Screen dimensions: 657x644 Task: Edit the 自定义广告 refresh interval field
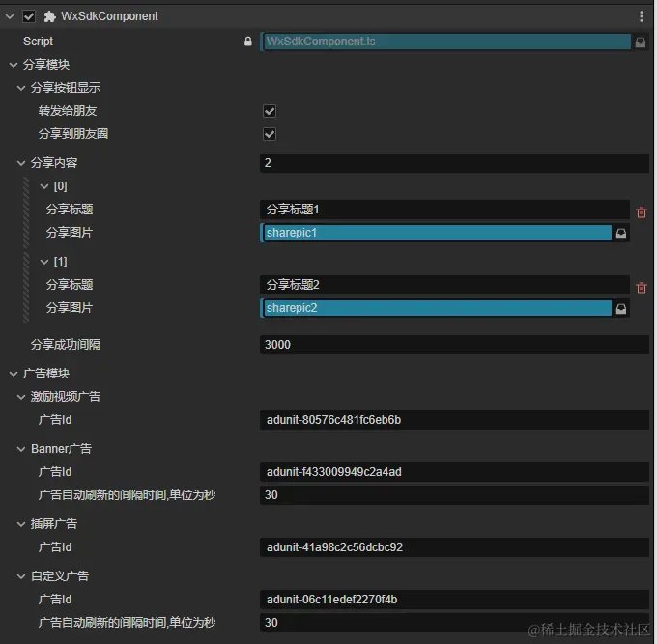(454, 623)
